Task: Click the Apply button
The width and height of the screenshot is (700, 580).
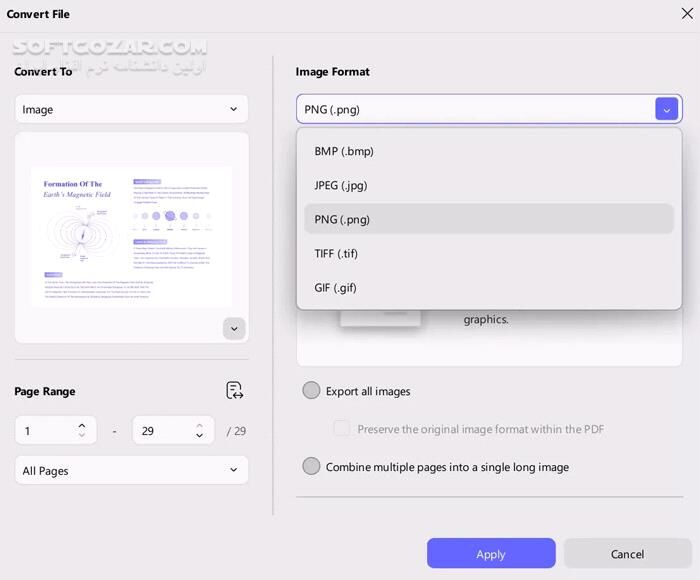Action: point(490,553)
